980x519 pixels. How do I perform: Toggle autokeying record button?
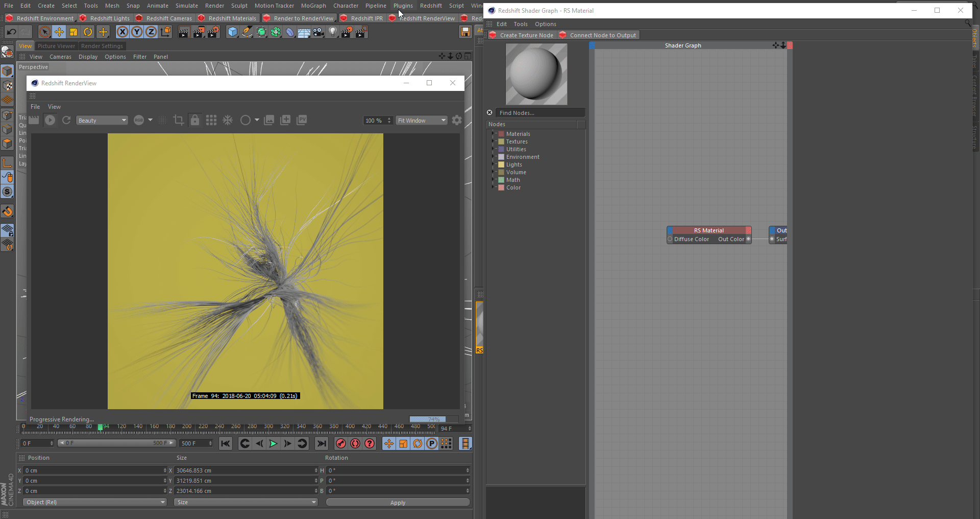[x=355, y=443]
